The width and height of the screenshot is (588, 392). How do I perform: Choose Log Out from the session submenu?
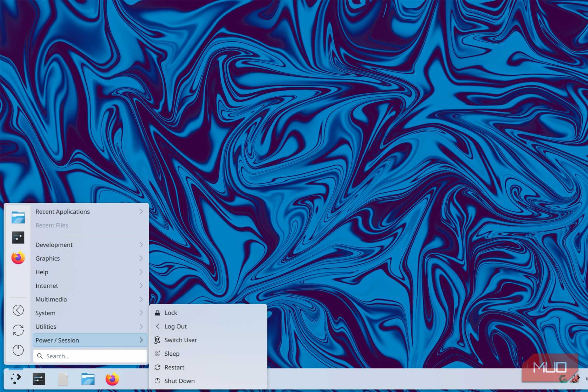(208, 326)
